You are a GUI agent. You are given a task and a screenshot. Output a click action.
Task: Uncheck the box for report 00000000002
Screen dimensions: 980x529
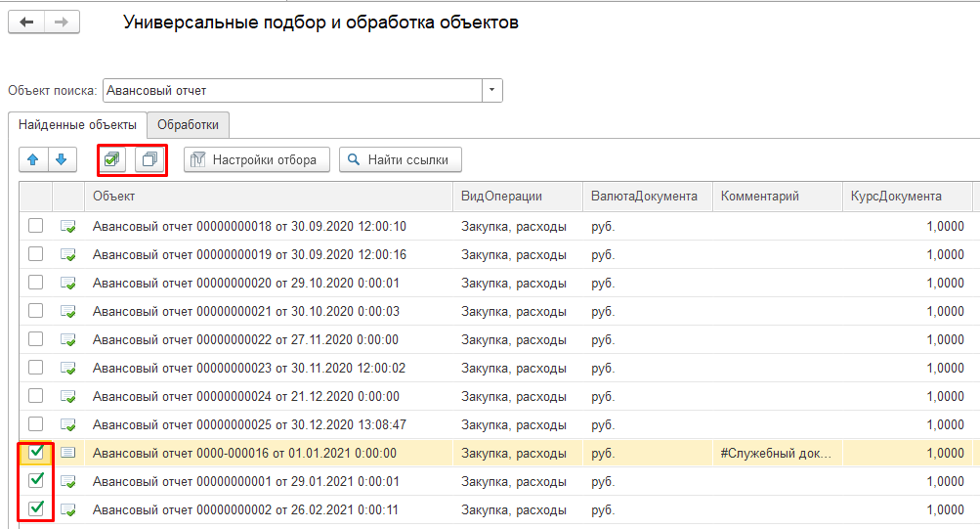(x=36, y=508)
